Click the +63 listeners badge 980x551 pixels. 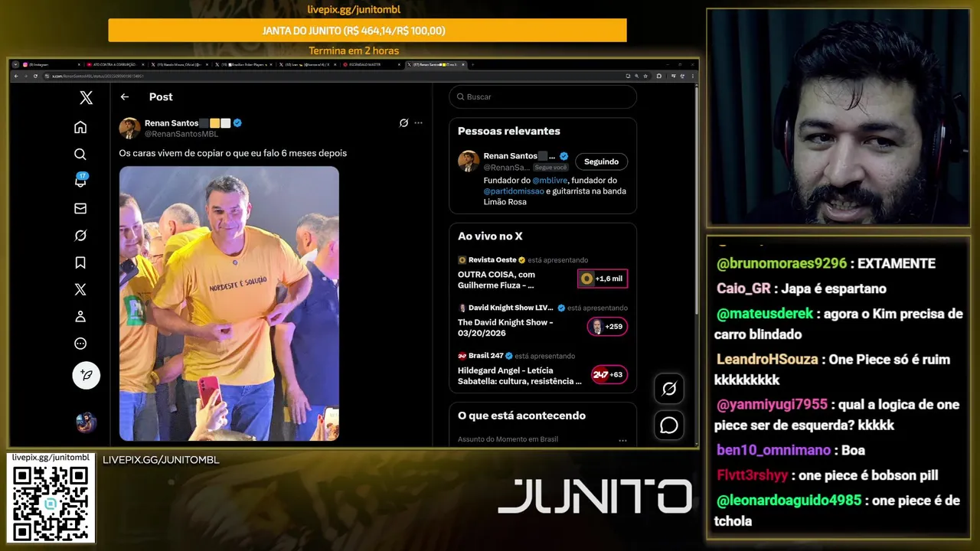[x=609, y=375]
